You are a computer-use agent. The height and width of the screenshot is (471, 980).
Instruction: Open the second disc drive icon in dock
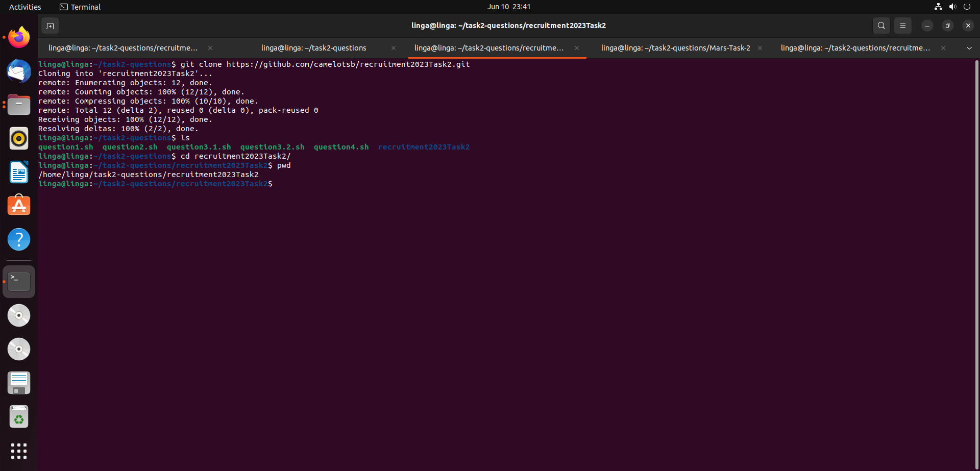click(x=19, y=349)
